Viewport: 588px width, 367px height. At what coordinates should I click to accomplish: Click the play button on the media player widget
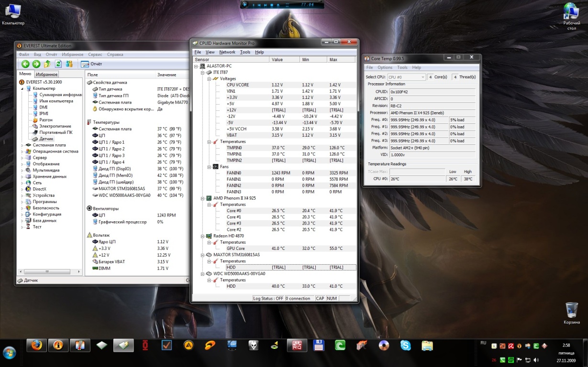pyautogui.click(x=244, y=5)
